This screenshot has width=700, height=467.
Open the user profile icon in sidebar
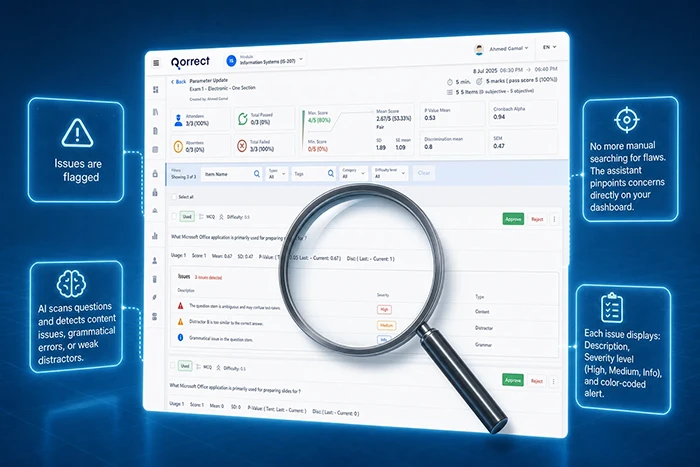155,260
